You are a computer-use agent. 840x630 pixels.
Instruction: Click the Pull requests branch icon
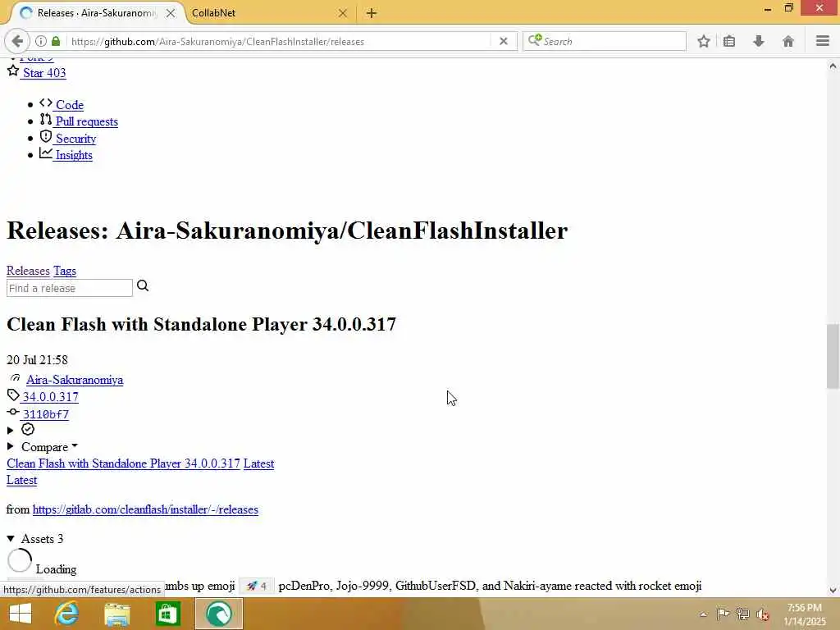click(46, 120)
